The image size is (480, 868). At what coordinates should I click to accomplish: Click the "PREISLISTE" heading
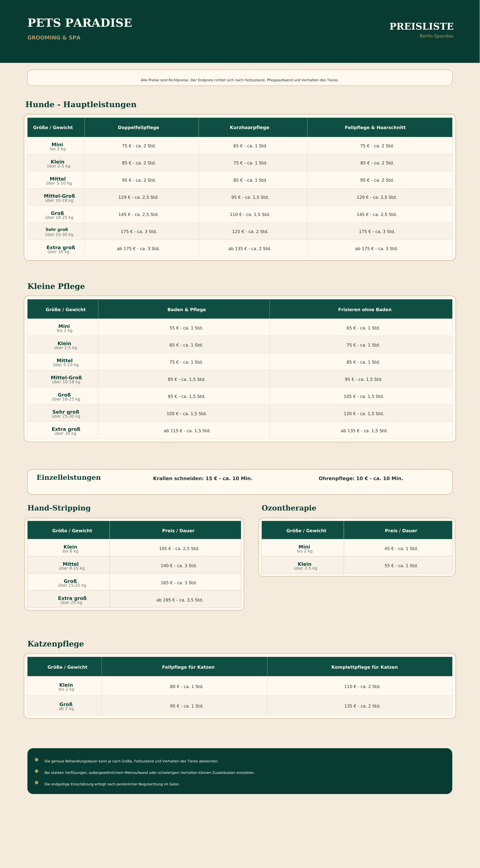421,26
